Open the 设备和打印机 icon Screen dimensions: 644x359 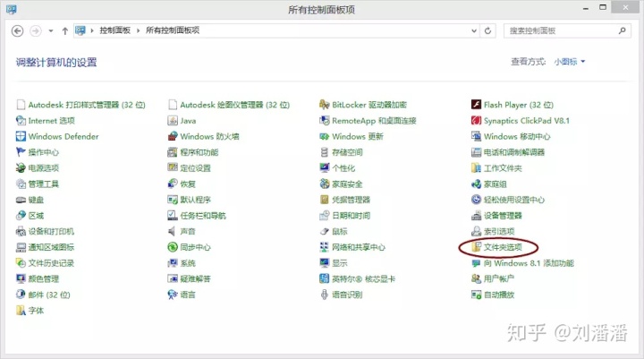(x=21, y=231)
